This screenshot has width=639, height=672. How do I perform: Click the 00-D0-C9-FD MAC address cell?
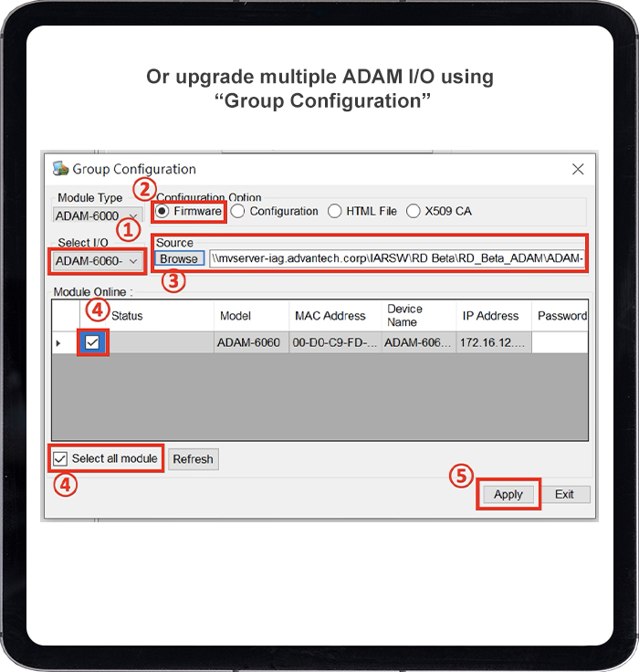(x=335, y=342)
